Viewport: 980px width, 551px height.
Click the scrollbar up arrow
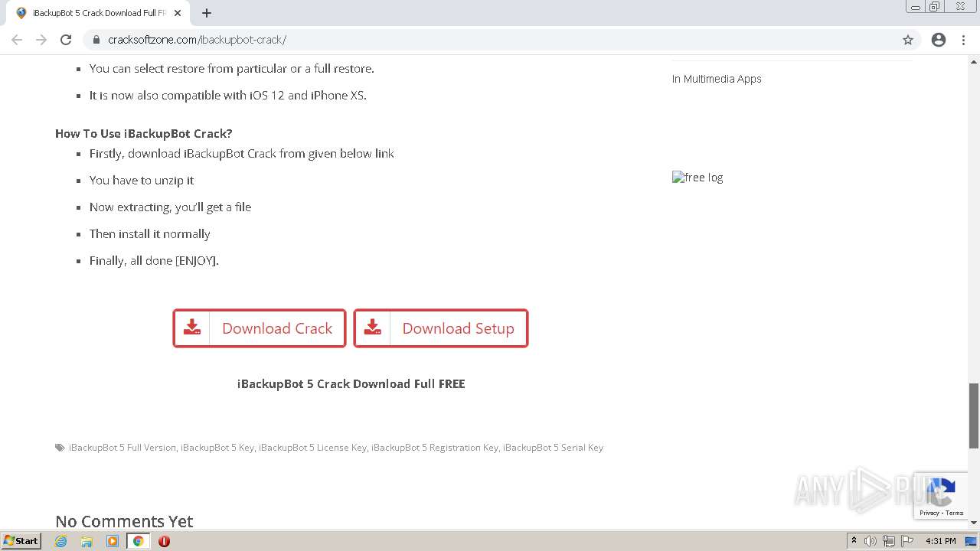pyautogui.click(x=974, y=60)
